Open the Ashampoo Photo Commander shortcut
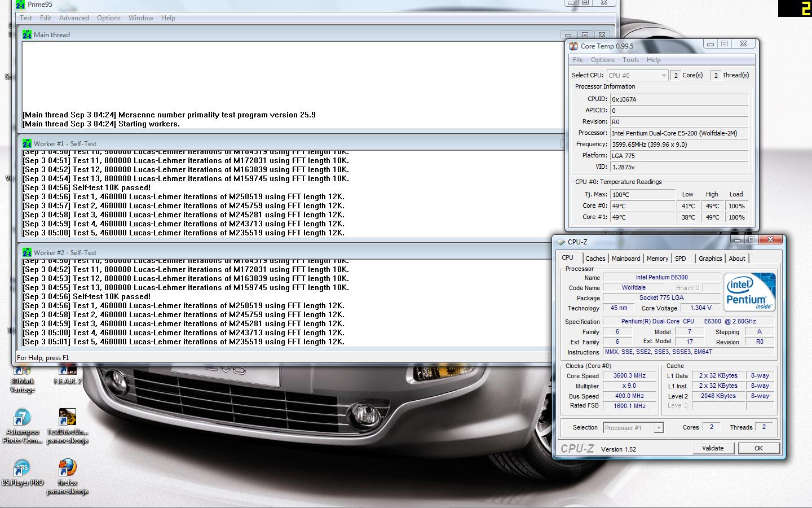The height and width of the screenshot is (508, 812). click(23, 426)
